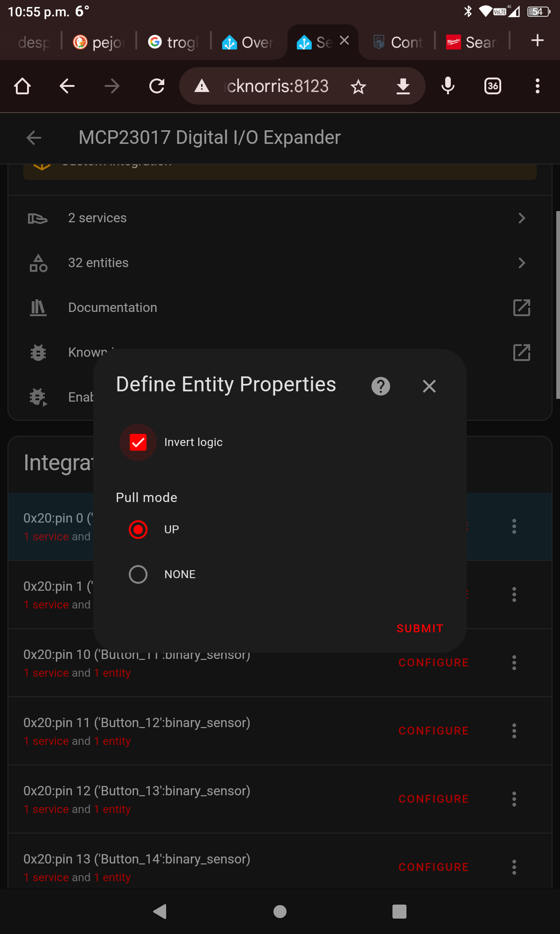
Task: Expand the 32 entities row chevron
Action: (521, 263)
